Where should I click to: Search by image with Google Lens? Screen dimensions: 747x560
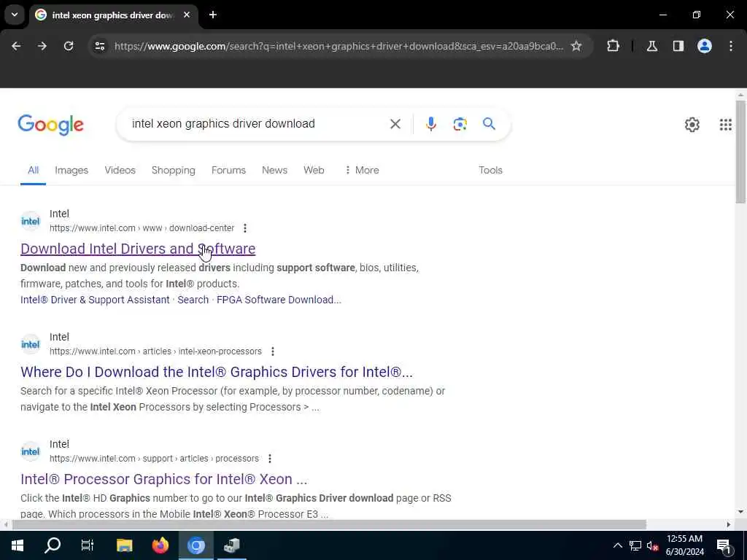tap(460, 124)
